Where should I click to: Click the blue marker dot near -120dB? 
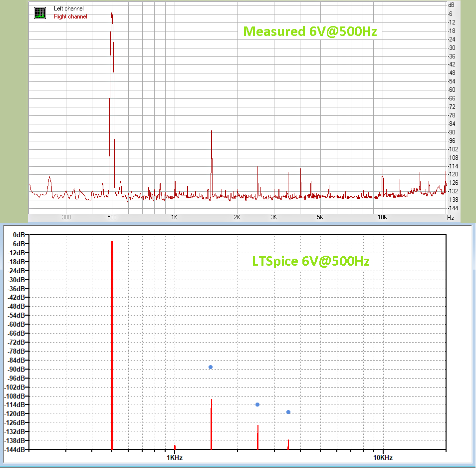coord(288,412)
